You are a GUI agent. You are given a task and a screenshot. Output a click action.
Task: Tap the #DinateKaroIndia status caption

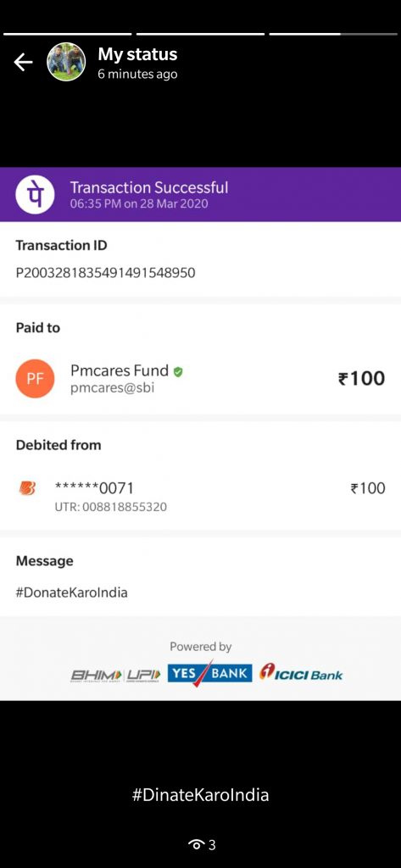coord(200,795)
